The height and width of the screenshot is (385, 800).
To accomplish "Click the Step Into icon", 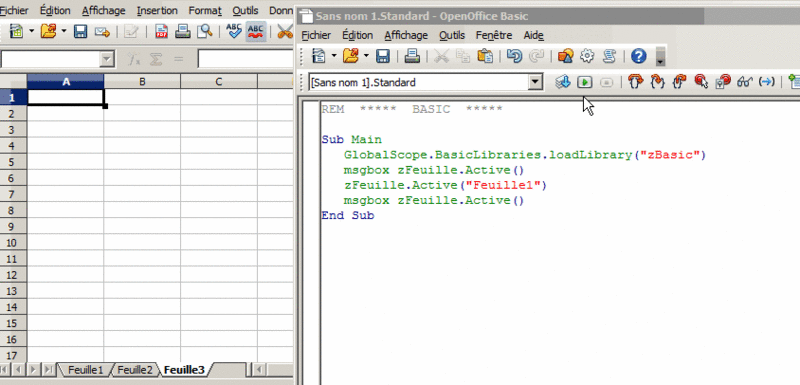I will [658, 82].
